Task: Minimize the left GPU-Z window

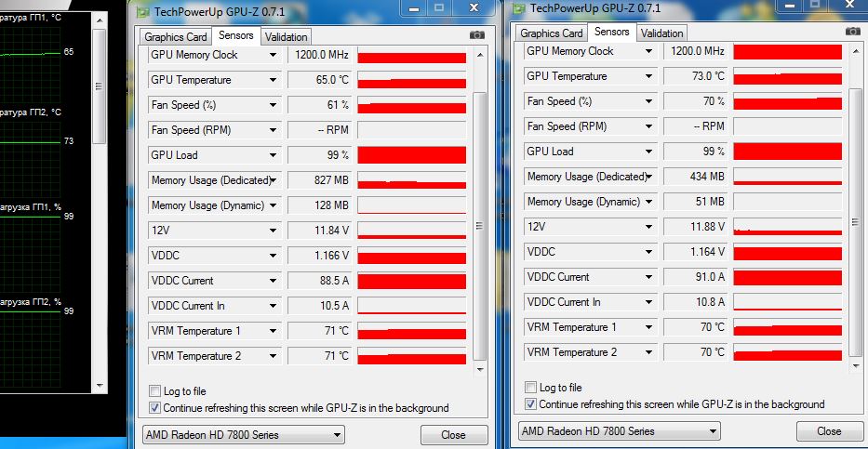Action: coord(415,7)
